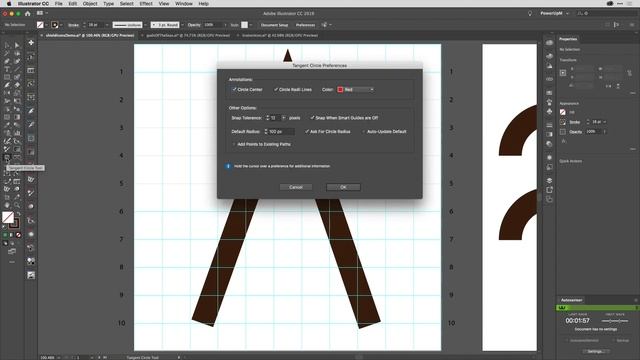Click Snap Tolerance stepper arrows

pyautogui.click(x=267, y=118)
